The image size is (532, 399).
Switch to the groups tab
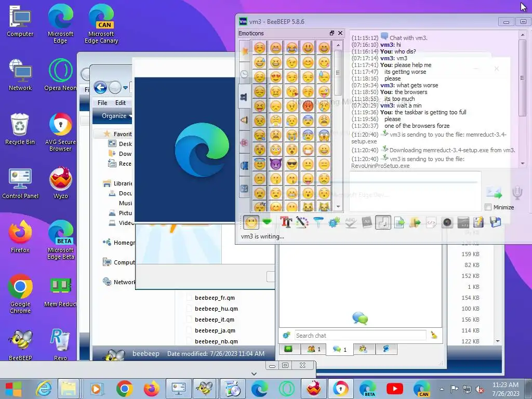pos(364,349)
